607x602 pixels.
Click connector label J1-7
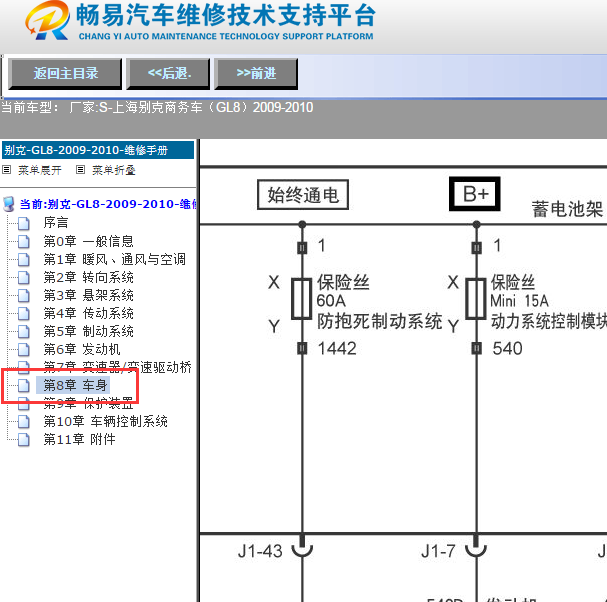coord(438,551)
